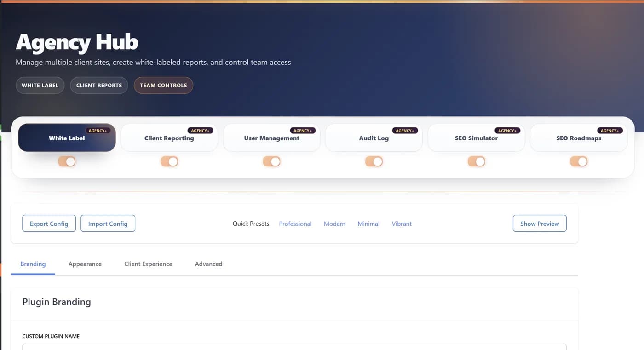Click the WHITE LABEL header pill
The width and height of the screenshot is (644, 350).
(x=40, y=85)
